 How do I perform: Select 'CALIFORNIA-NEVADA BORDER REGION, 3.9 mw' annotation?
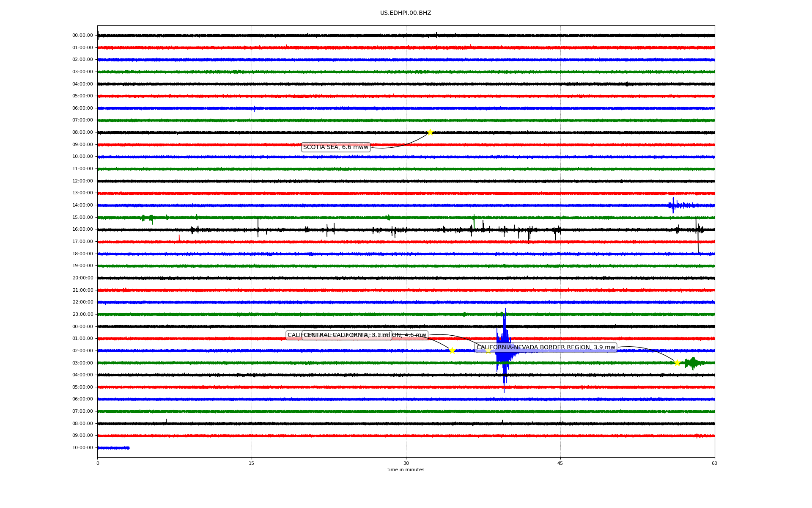[546, 348]
